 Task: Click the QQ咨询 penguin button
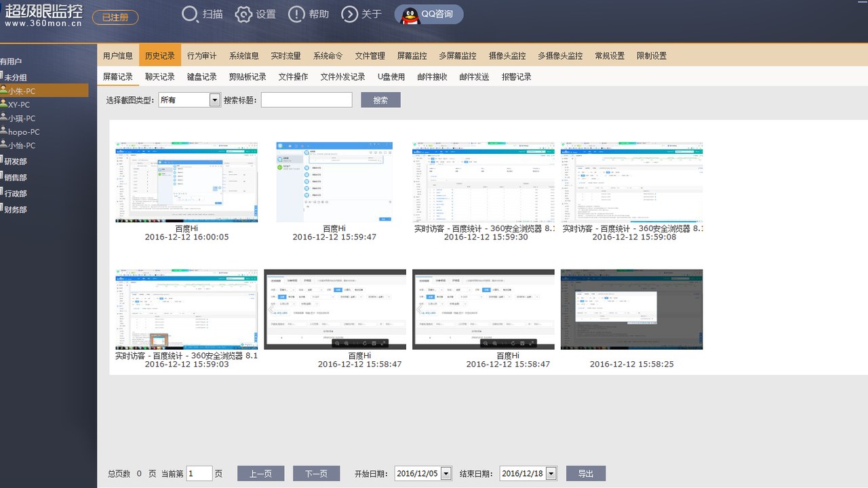click(x=429, y=14)
